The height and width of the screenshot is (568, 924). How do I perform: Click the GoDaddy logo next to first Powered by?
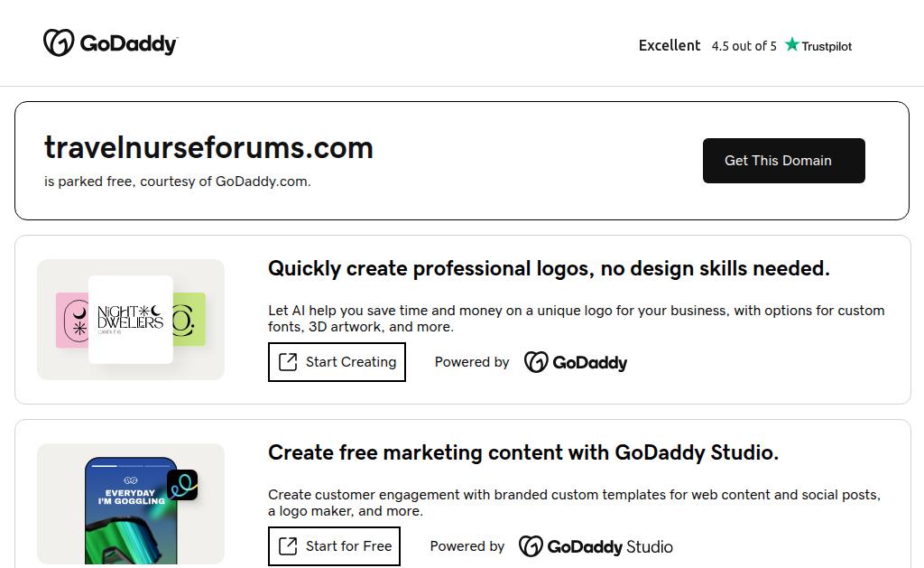pyautogui.click(x=576, y=362)
